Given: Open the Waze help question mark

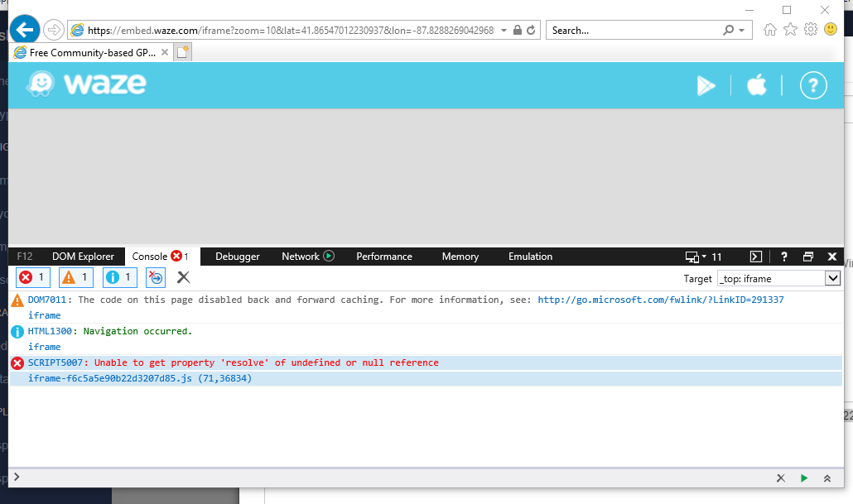Looking at the screenshot, I should [x=813, y=85].
